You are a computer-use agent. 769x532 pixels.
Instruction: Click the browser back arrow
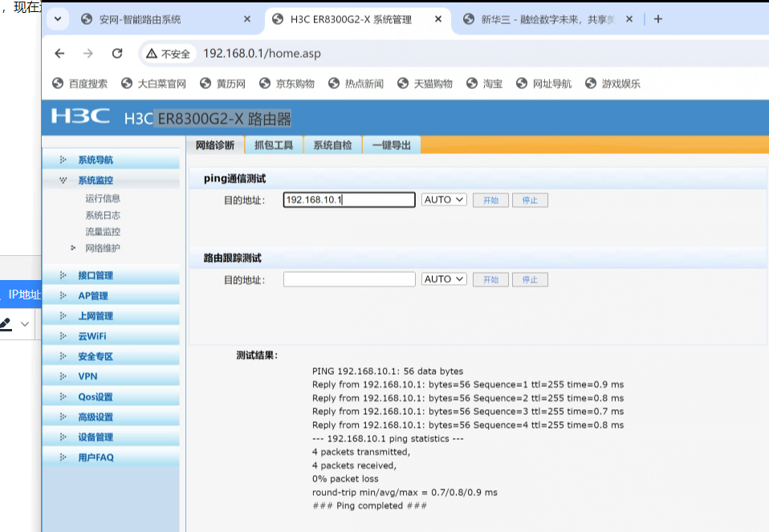click(59, 54)
